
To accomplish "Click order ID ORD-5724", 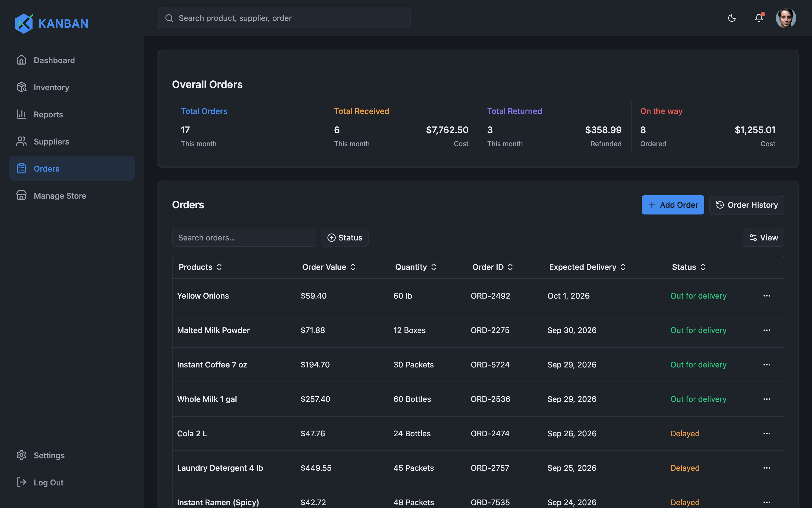I will point(490,365).
